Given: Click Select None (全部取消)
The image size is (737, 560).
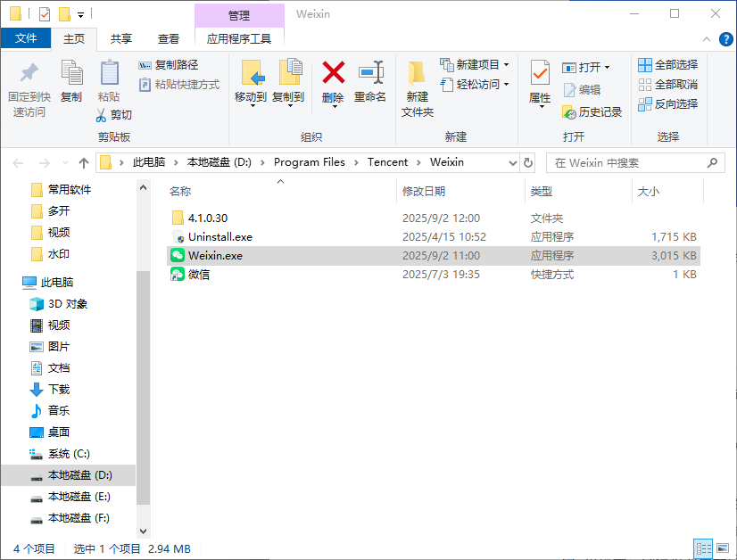Looking at the screenshot, I should tap(671, 86).
